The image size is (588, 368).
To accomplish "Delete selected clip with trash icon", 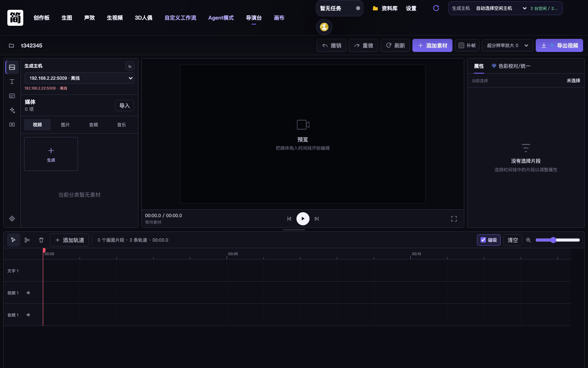I will [x=41, y=240].
